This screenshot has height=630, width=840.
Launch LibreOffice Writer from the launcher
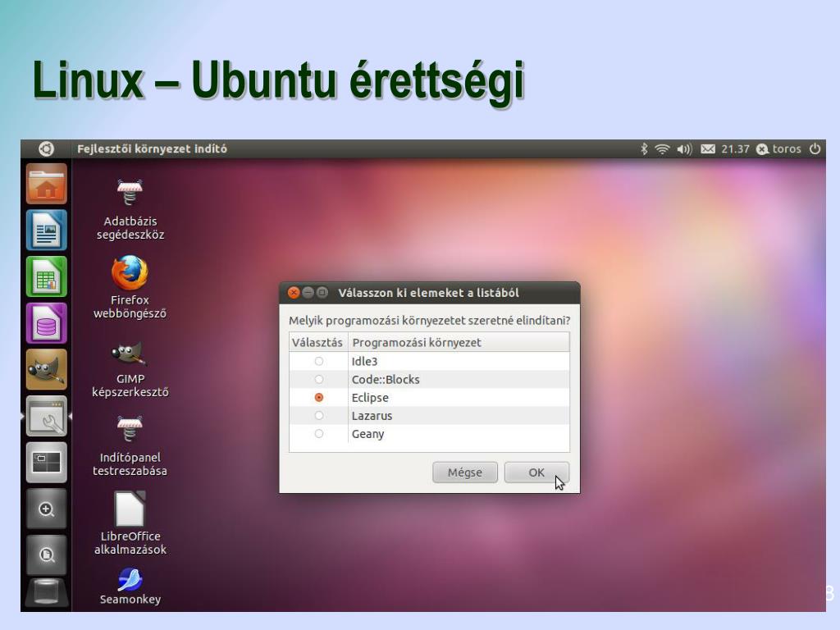(47, 231)
